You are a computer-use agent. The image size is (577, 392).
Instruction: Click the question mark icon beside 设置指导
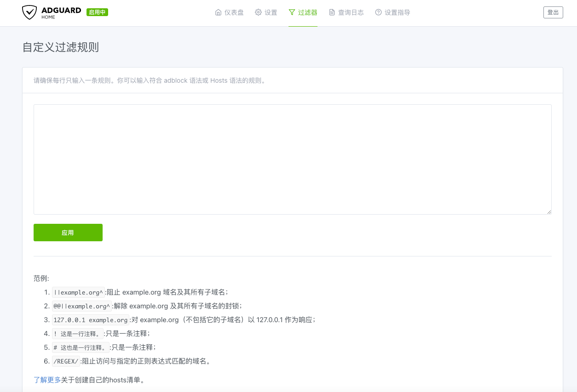378,12
